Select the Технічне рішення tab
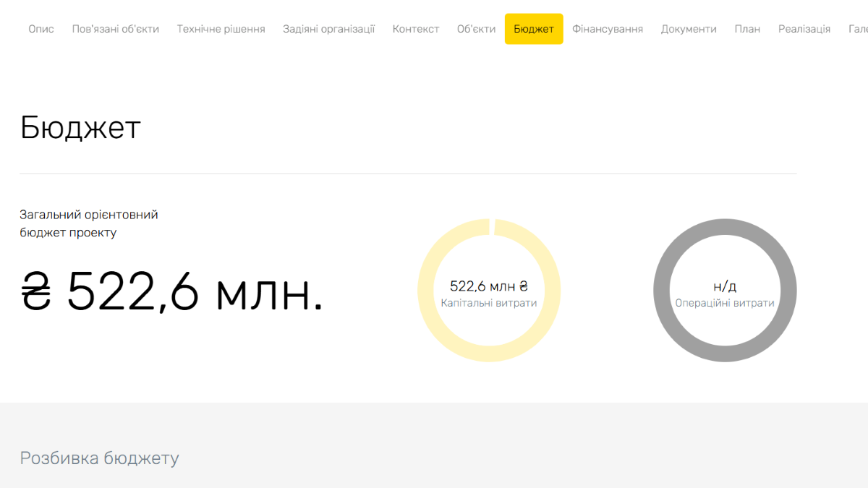This screenshot has height=488, width=868. (x=221, y=29)
